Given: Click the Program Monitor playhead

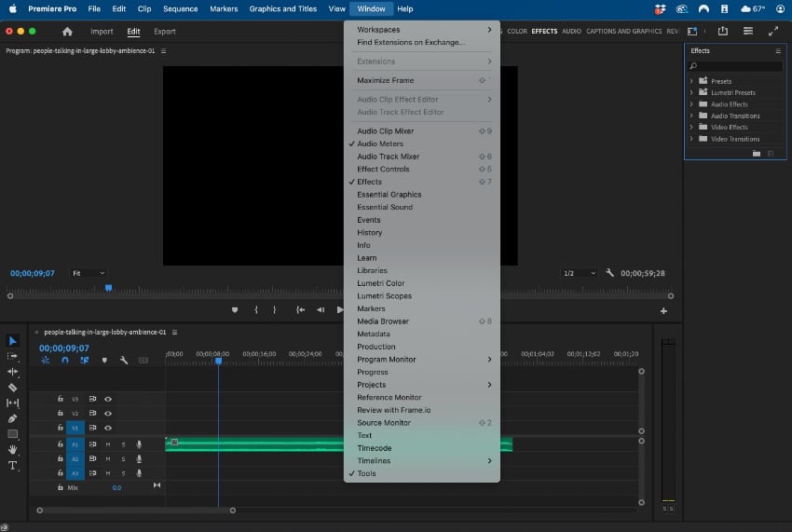Looking at the screenshot, I should (109, 288).
